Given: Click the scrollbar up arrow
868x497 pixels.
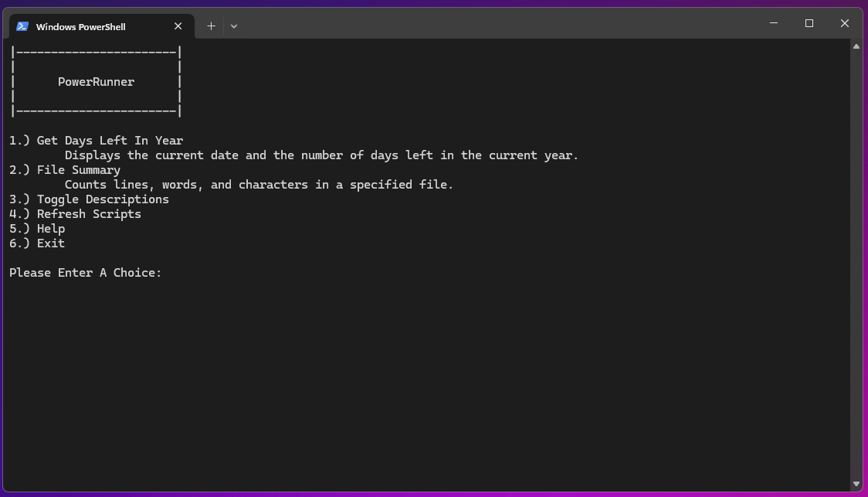Looking at the screenshot, I should pos(856,46).
